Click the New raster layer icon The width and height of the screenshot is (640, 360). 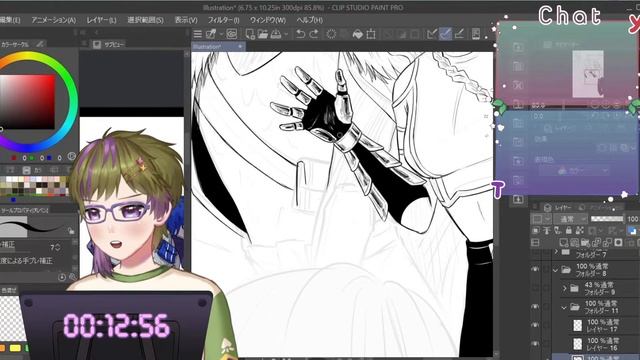click(564, 242)
